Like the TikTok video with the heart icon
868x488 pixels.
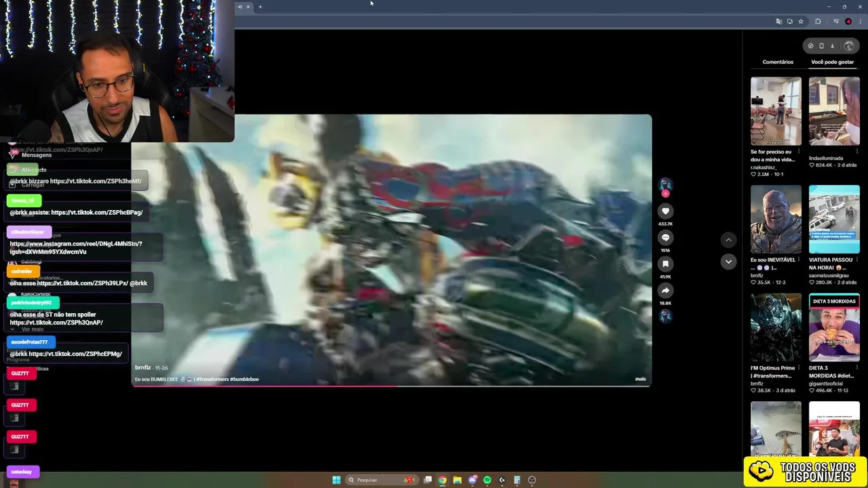pos(665,211)
